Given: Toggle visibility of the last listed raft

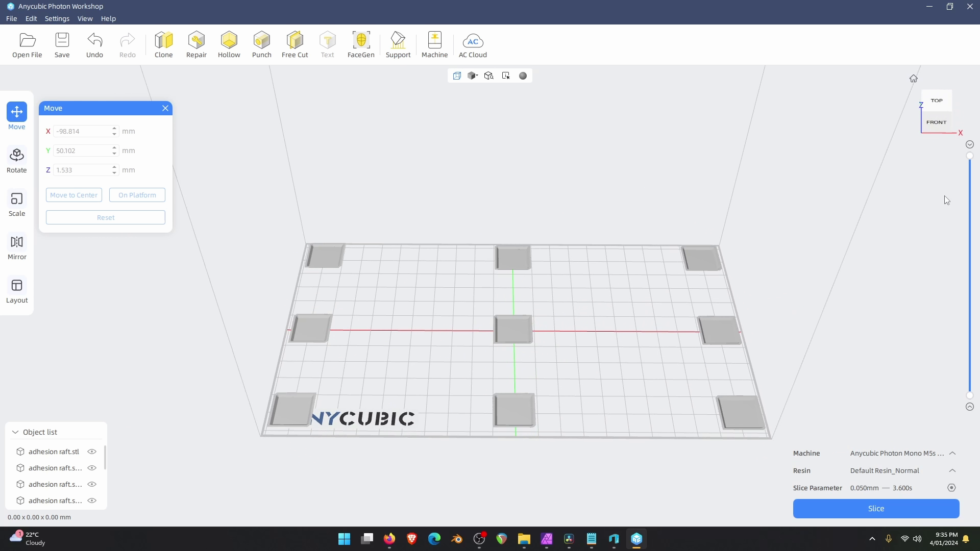Looking at the screenshot, I should pos(92,500).
